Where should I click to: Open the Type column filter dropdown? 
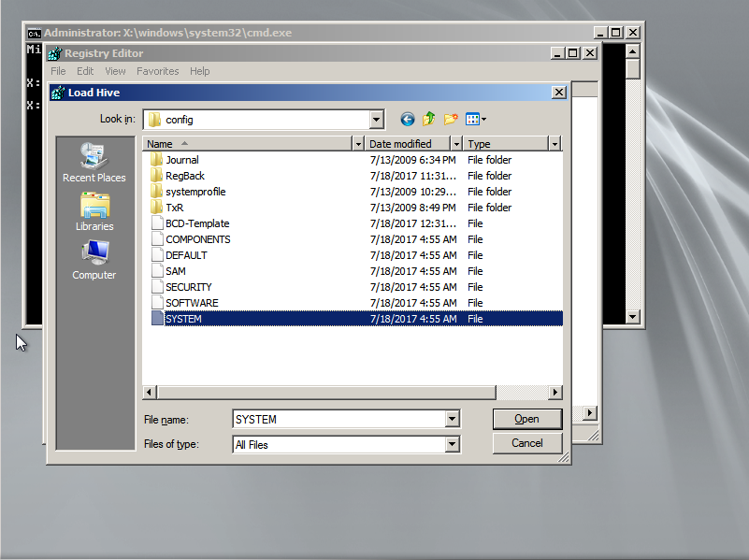[x=555, y=144]
